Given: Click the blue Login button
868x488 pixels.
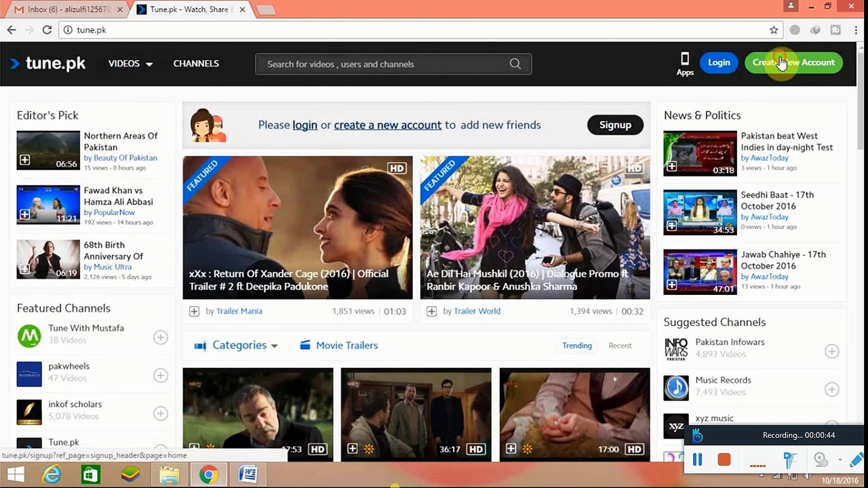Looking at the screenshot, I should (x=719, y=62).
